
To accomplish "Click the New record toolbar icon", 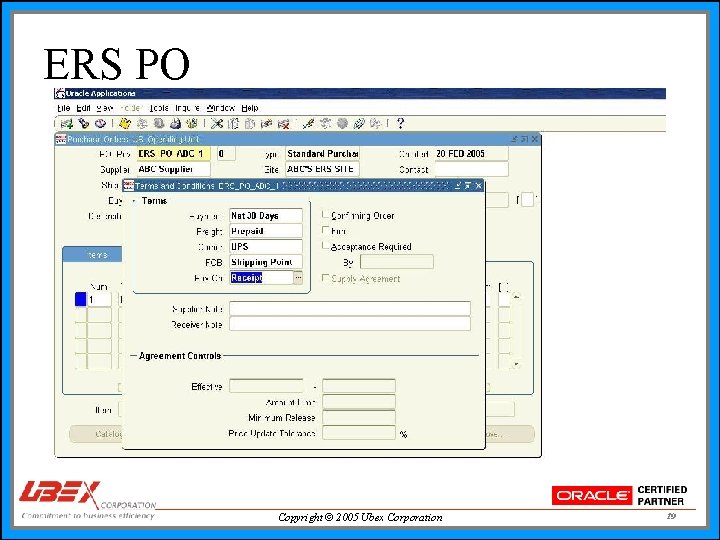I will click(x=67, y=123).
